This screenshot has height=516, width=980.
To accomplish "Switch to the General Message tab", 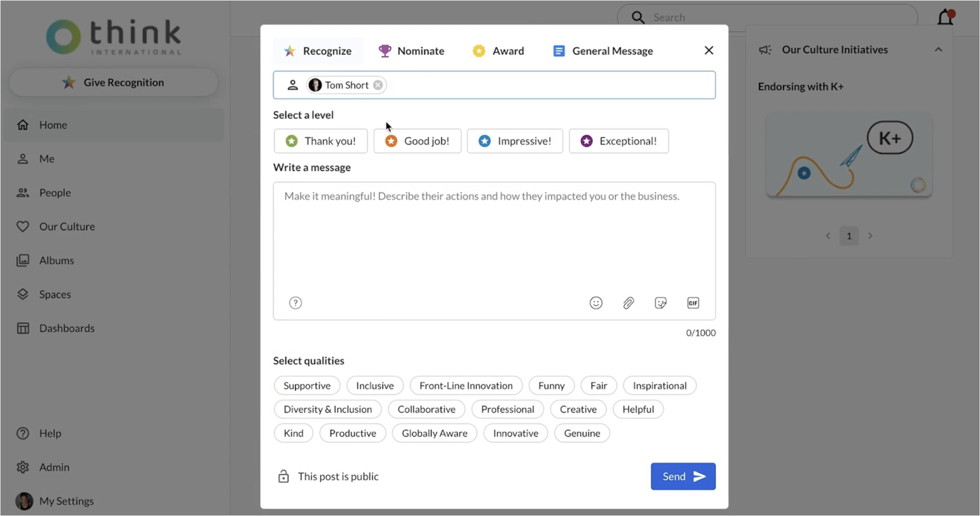I will point(603,51).
